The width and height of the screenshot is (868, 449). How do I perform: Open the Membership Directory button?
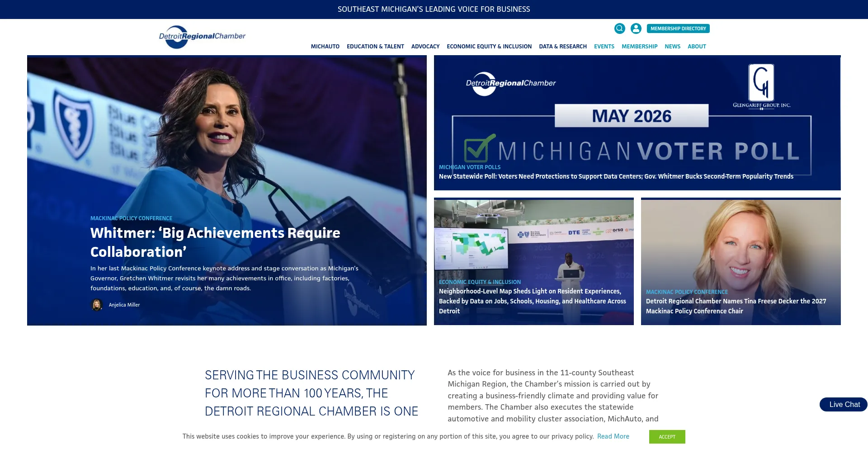678,28
